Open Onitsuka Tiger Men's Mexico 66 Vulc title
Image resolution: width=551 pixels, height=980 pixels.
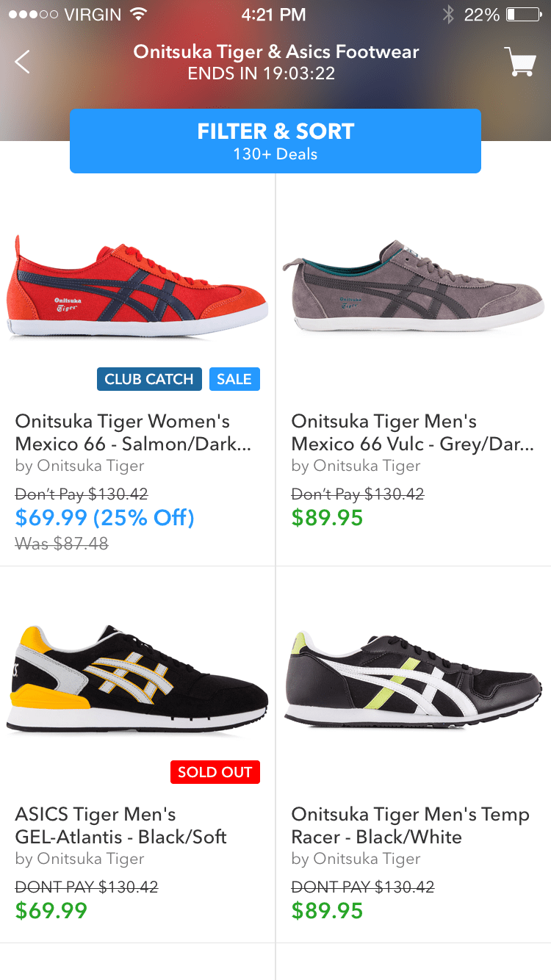coord(413,433)
